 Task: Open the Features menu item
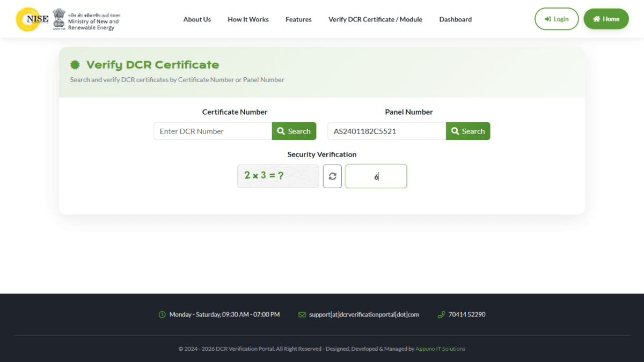pos(298,19)
